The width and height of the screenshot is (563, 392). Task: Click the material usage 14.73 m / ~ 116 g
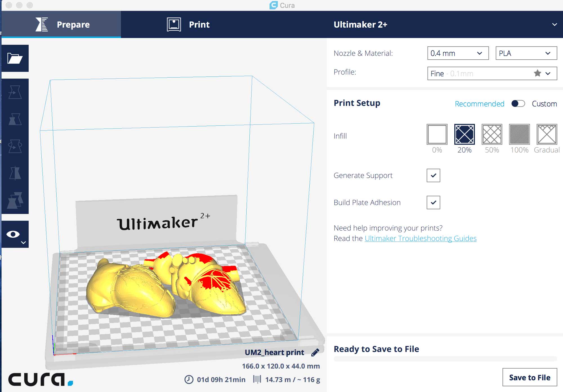pyautogui.click(x=292, y=380)
